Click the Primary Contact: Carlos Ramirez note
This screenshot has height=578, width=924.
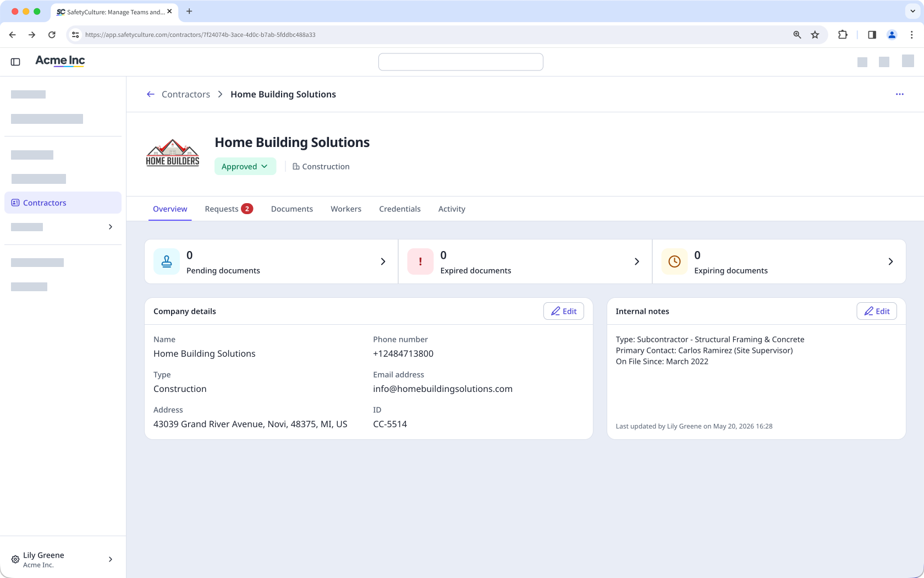click(705, 350)
